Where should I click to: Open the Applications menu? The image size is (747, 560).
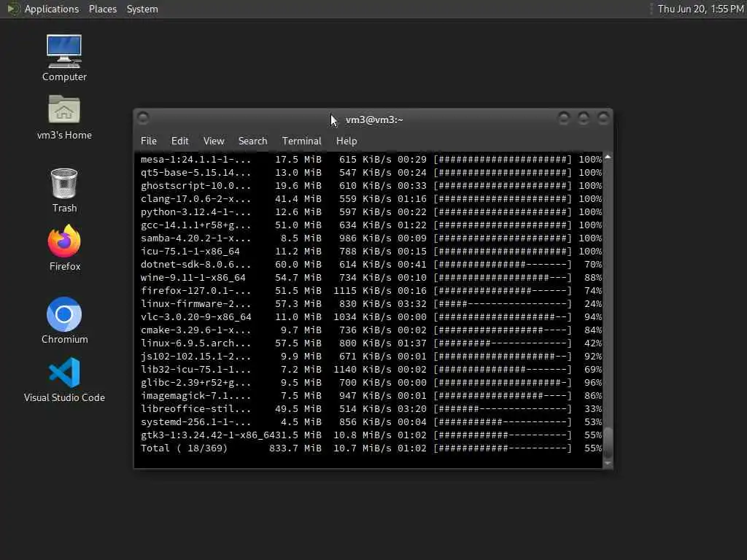pyautogui.click(x=52, y=9)
